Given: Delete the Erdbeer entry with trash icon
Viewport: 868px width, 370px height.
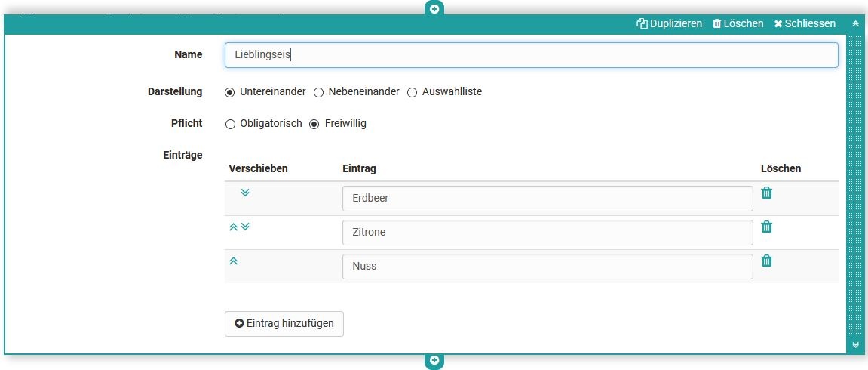Looking at the screenshot, I should pyautogui.click(x=766, y=193).
